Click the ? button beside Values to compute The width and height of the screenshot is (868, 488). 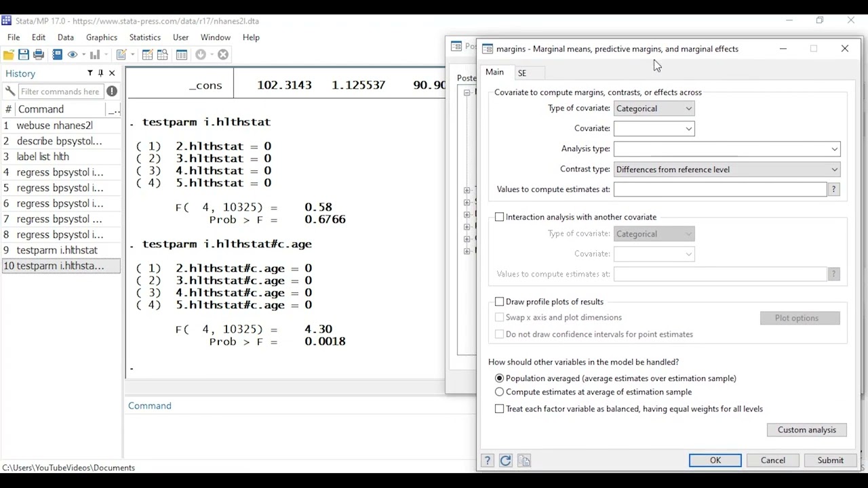pyautogui.click(x=833, y=190)
